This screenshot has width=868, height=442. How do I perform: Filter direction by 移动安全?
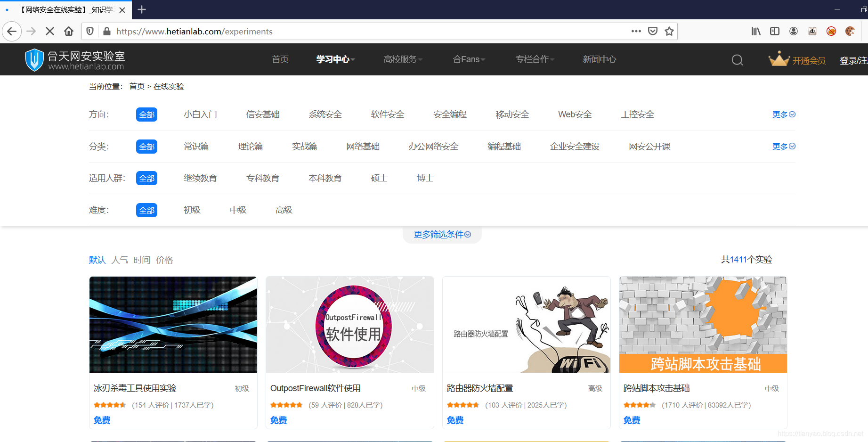(512, 115)
